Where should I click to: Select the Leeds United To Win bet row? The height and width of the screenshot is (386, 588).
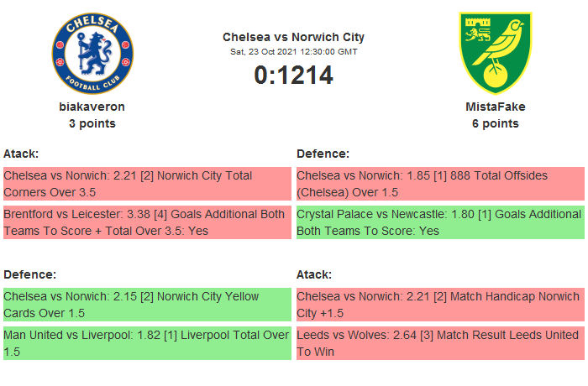point(439,343)
